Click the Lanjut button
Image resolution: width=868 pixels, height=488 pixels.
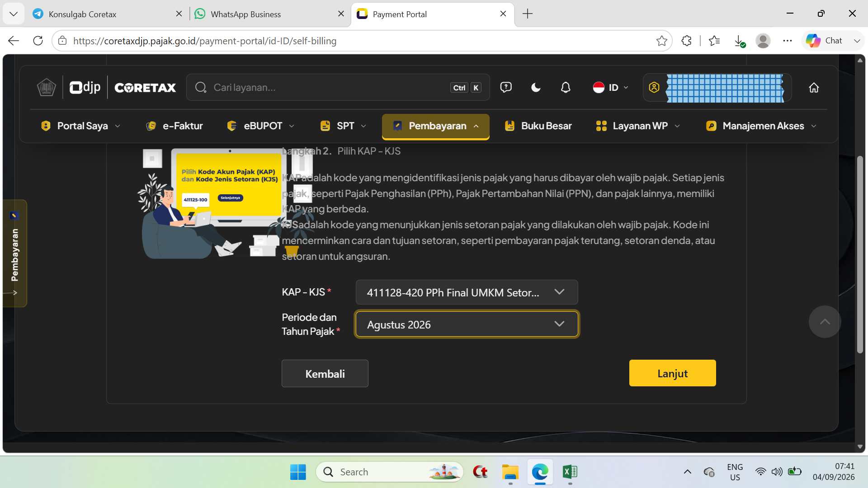[672, 373]
